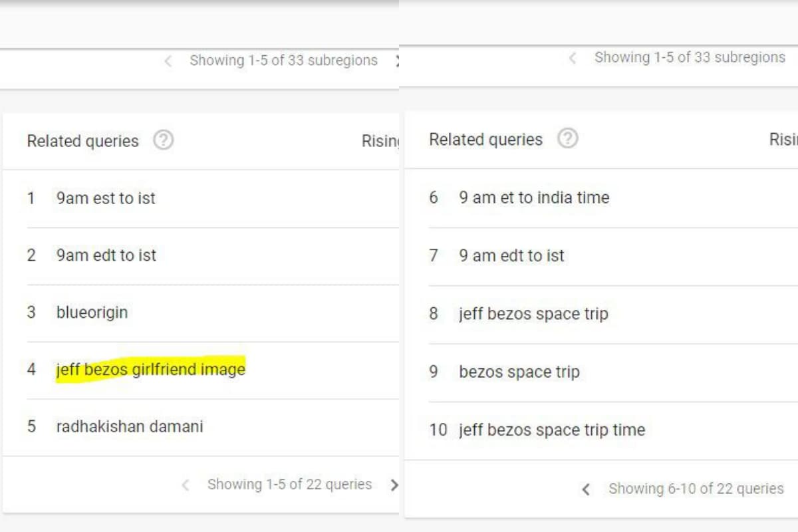Image resolution: width=798 pixels, height=532 pixels.
Task: Open the '9am est to ist' query
Action: (x=106, y=198)
